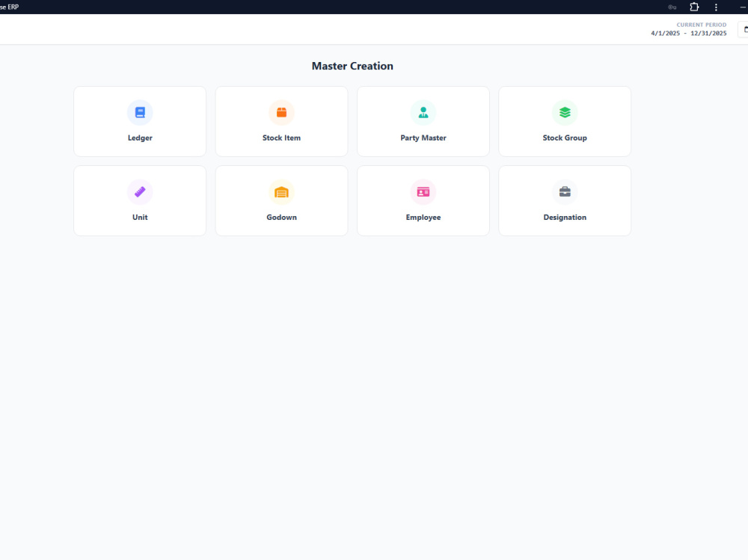The image size is (748, 560).
Task: Minimize the ERP window
Action: tap(744, 7)
